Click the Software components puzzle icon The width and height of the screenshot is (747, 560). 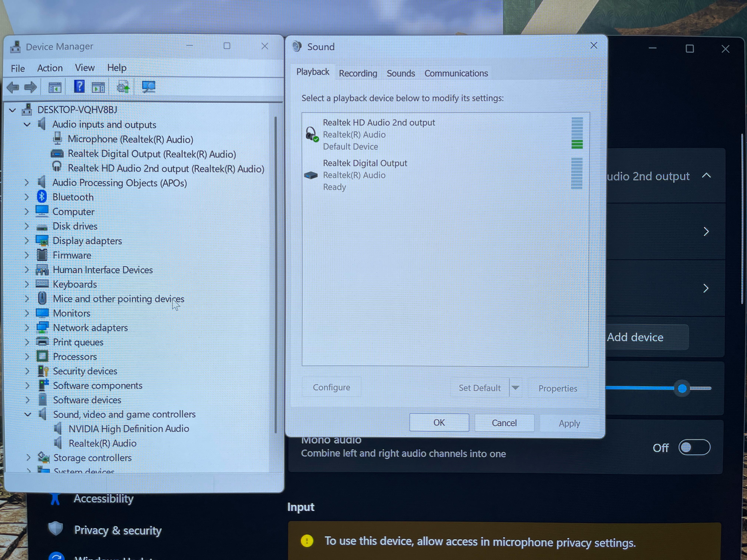tap(43, 385)
